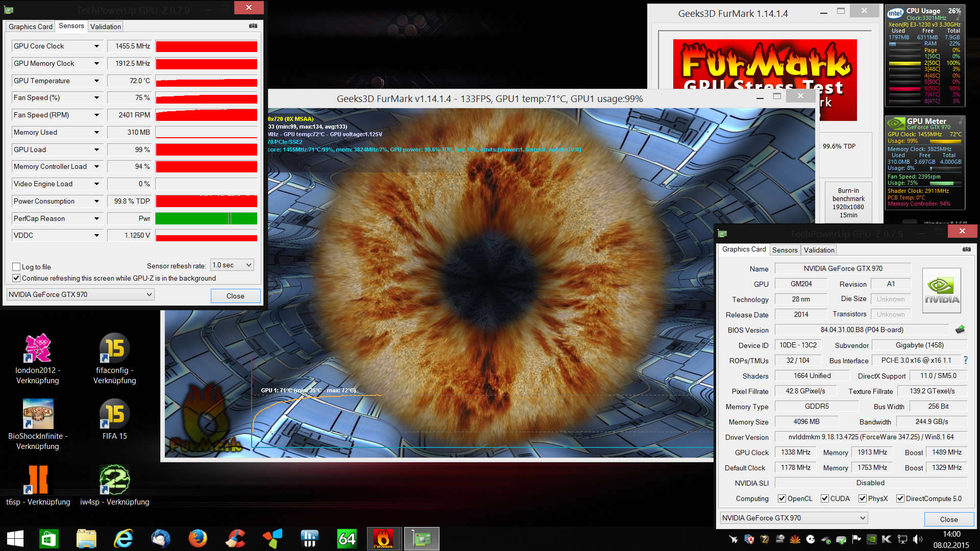Click FurMark icon in the taskbar

pos(383,539)
